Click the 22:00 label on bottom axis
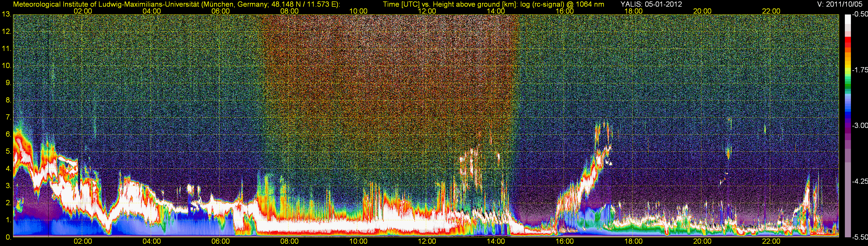Image resolution: width=868 pixels, height=246 pixels. pyautogui.click(x=771, y=242)
